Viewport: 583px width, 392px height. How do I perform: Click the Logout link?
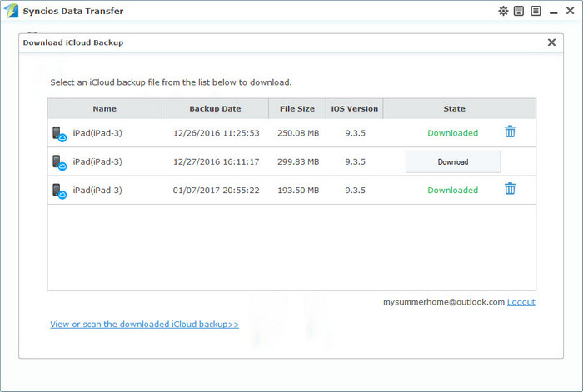click(521, 302)
